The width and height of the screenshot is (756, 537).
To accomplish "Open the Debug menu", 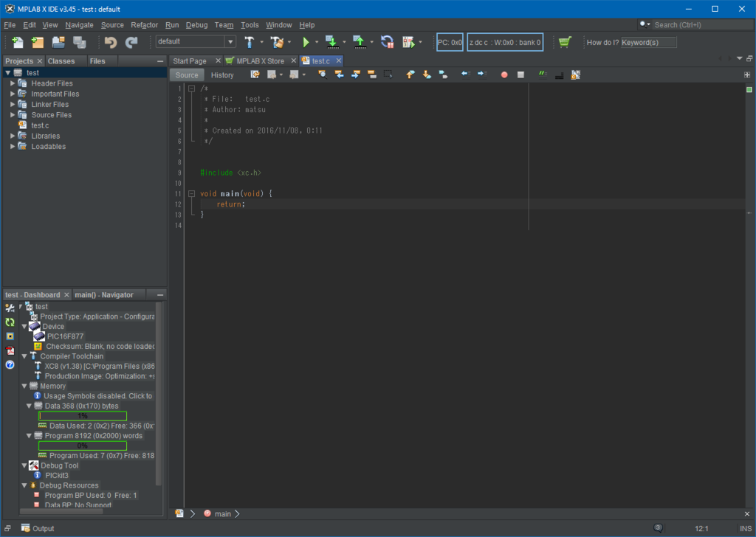I will point(196,25).
